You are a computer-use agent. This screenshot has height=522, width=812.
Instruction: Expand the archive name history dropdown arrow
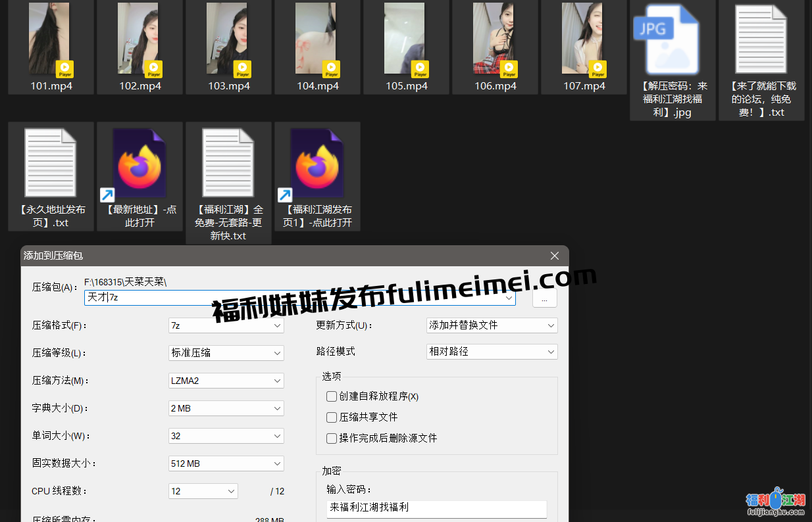[508, 297]
